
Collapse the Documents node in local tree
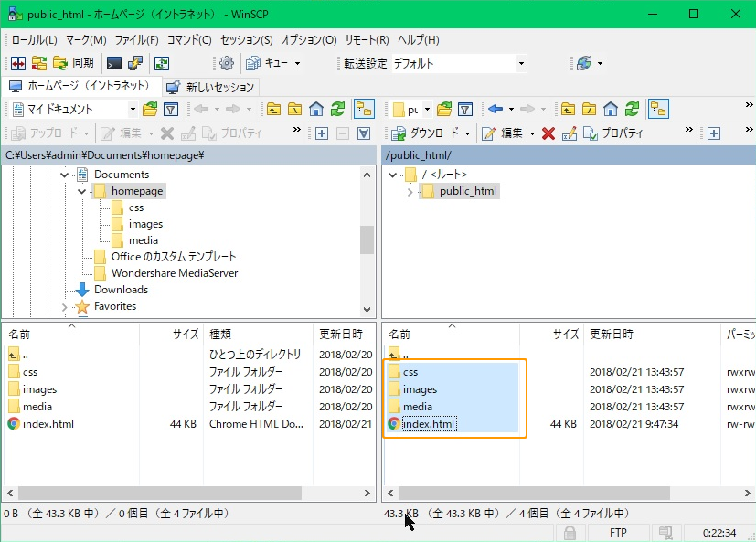click(64, 175)
